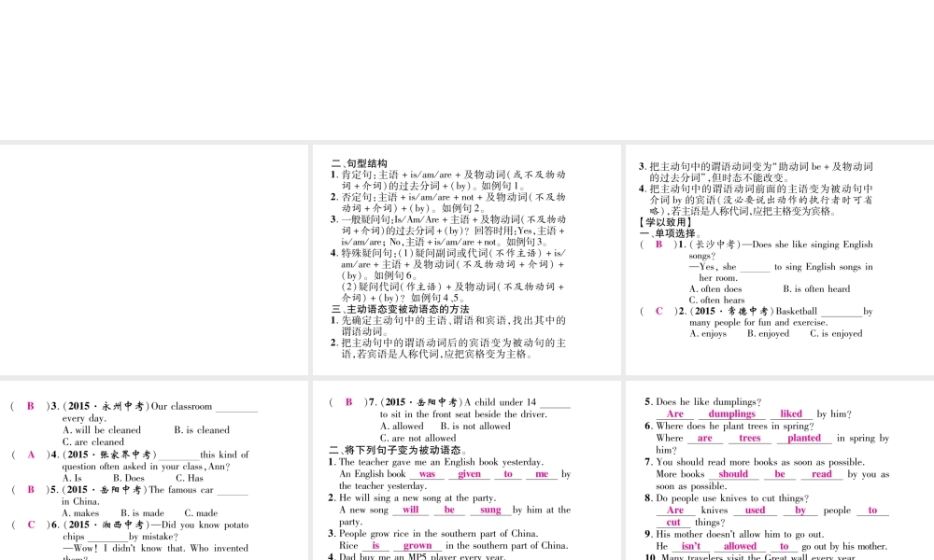Click answer letter C for 湘西中考 question

(x=31, y=525)
